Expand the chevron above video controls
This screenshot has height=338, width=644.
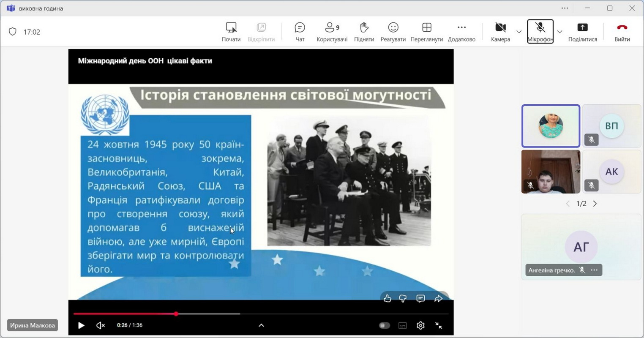[x=261, y=325]
